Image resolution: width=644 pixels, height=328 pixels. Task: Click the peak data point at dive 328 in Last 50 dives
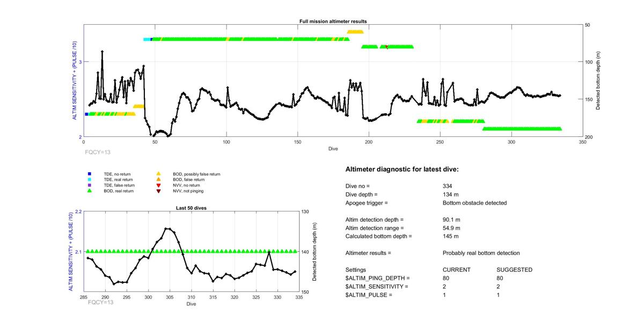269,252
